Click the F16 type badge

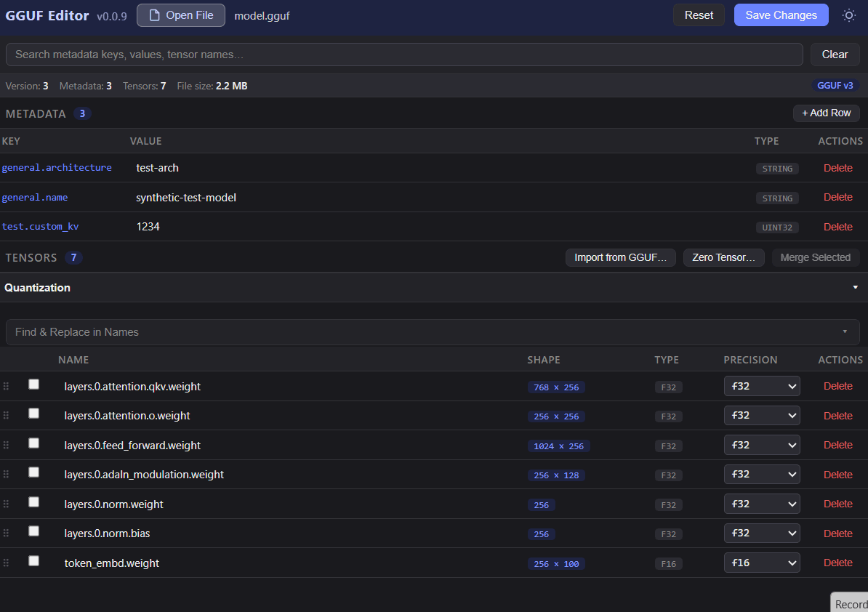(668, 564)
